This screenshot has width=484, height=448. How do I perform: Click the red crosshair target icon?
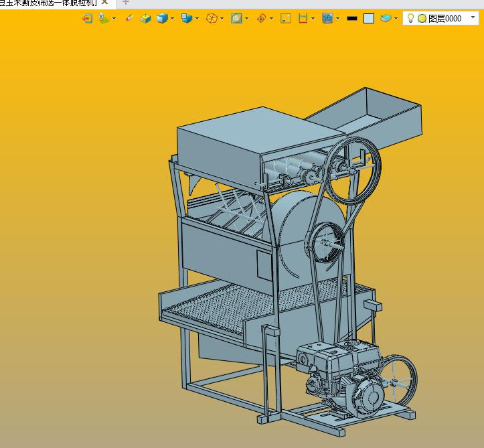pyautogui.click(x=261, y=19)
